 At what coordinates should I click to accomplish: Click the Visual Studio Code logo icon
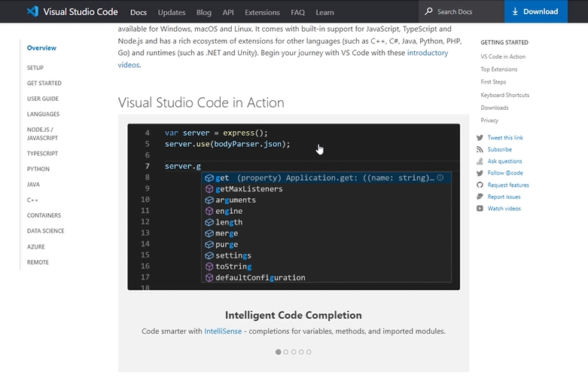click(x=32, y=11)
